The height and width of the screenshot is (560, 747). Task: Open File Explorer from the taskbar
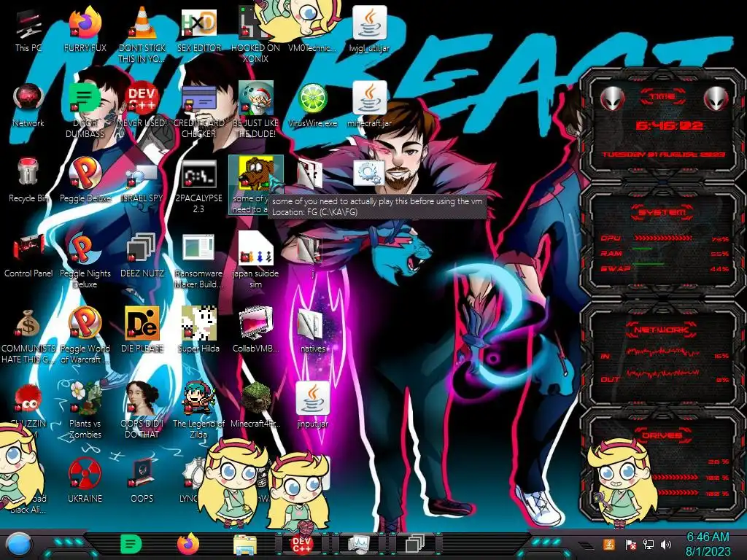(x=245, y=545)
